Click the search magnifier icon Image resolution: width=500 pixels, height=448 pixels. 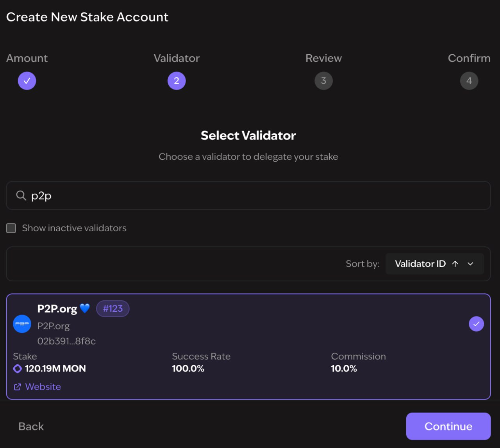(21, 195)
